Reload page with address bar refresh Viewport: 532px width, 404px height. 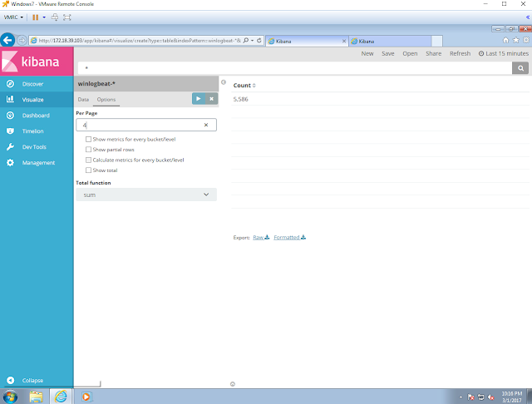pyautogui.click(x=259, y=41)
